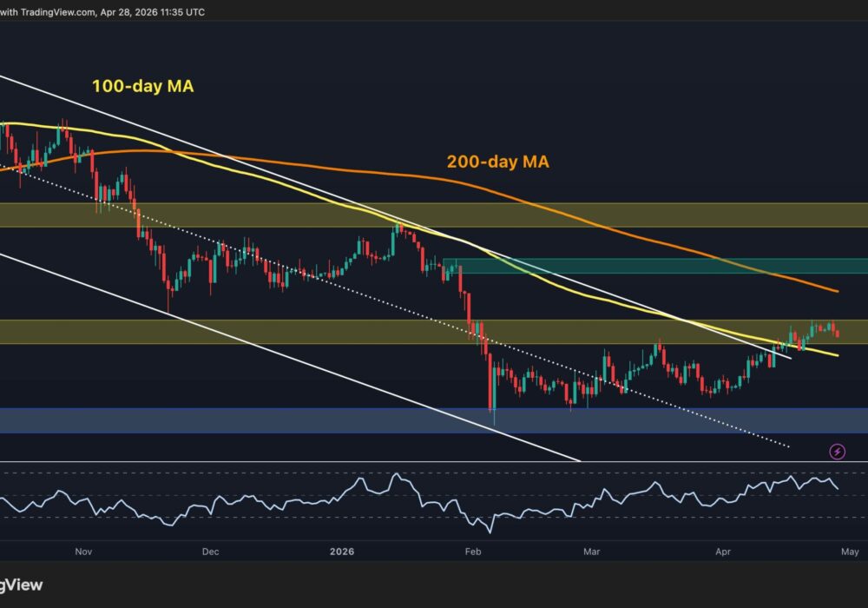Click the orange 200-day MA line end
Image resolution: width=868 pixels, height=608 pixels.
[836, 291]
